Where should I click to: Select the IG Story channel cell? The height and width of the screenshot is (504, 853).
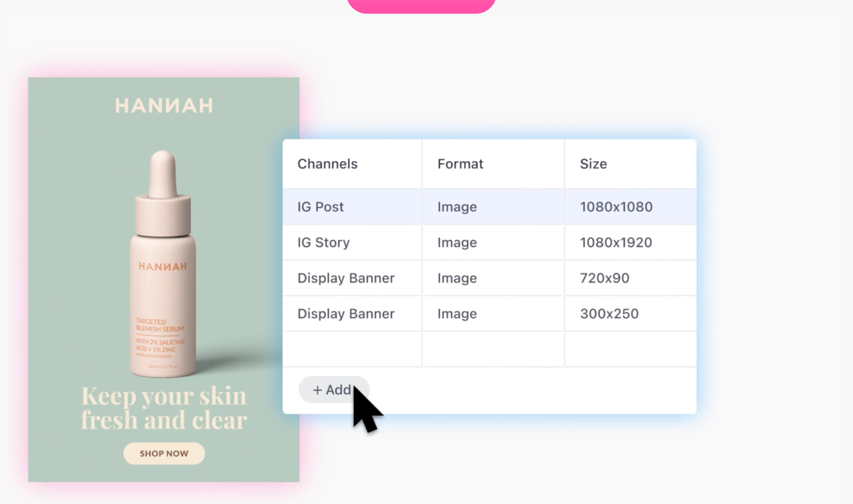[x=323, y=242]
